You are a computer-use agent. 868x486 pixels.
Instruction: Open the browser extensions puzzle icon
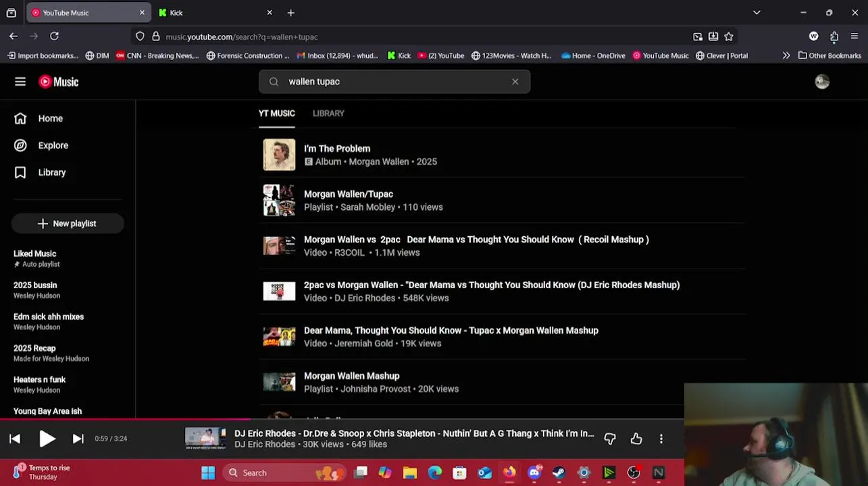click(834, 36)
